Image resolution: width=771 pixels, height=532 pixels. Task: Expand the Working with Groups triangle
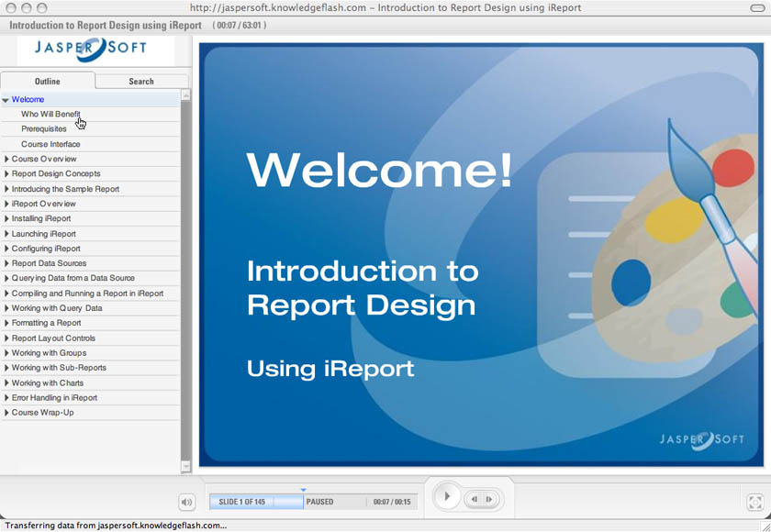click(6, 353)
